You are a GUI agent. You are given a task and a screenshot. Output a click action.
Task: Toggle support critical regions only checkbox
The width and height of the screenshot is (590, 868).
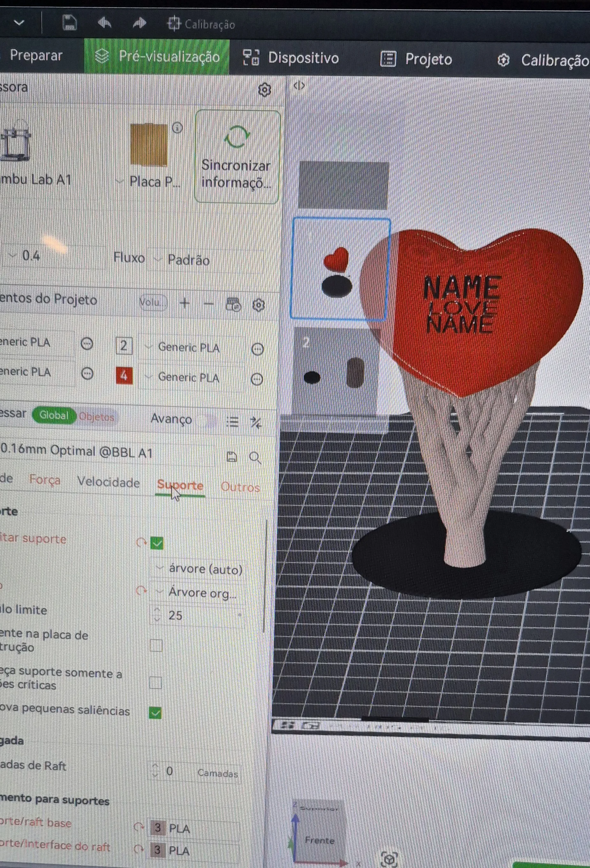[x=155, y=682]
